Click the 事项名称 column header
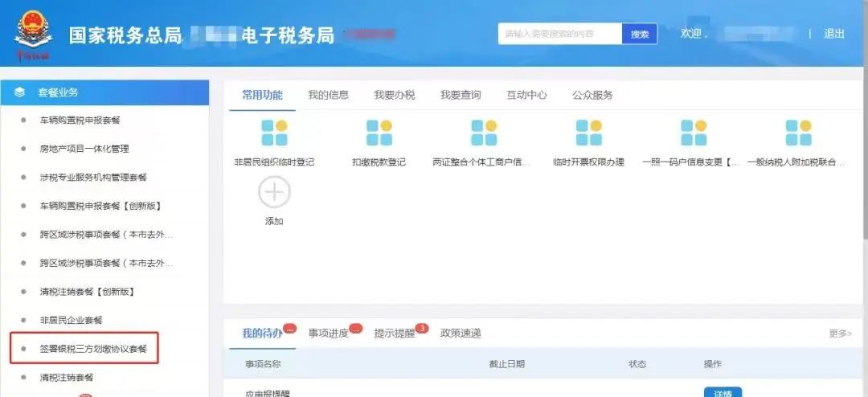Viewport: 868px width, 397px height. click(x=263, y=364)
